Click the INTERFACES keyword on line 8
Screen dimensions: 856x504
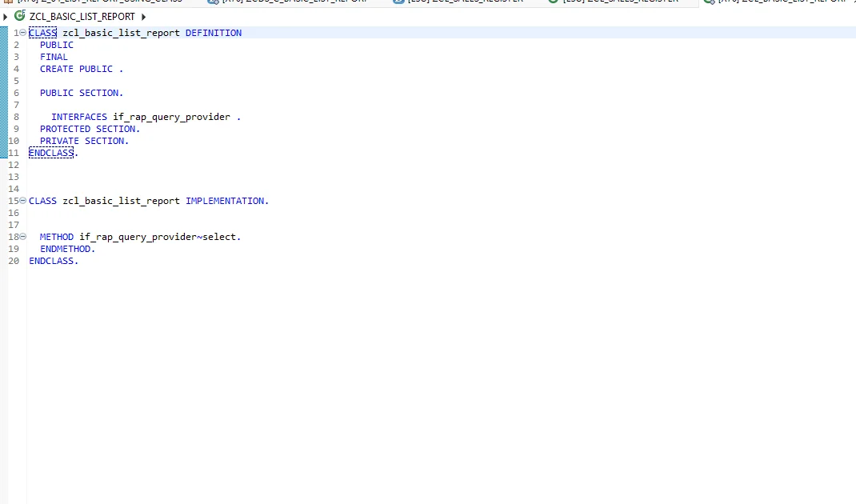[x=79, y=117]
